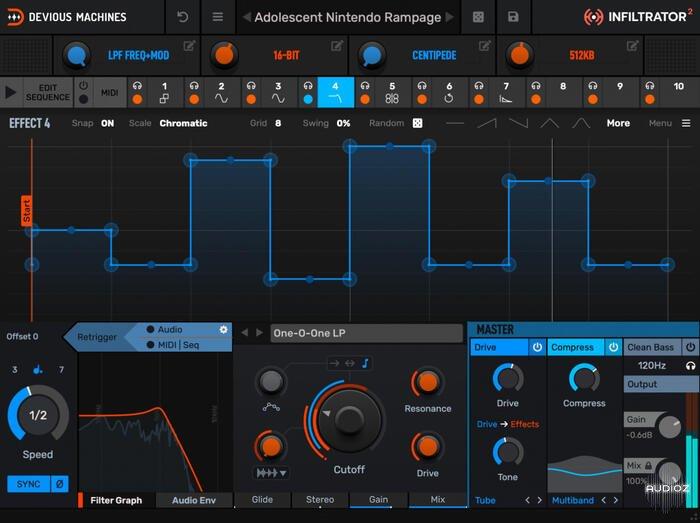The height and width of the screenshot is (523, 700).
Task: Click the Resonance knob
Action: [x=427, y=382]
